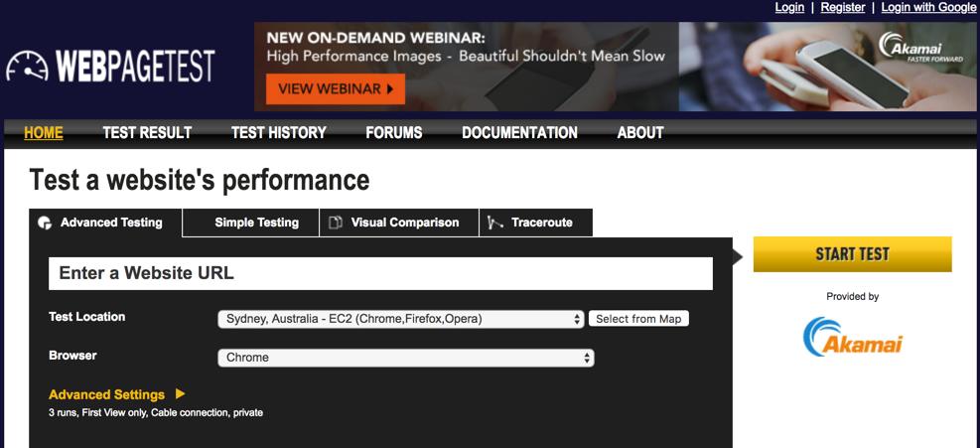The width and height of the screenshot is (980, 448).
Task: Click the 'Provided by' text
Action: tap(853, 297)
